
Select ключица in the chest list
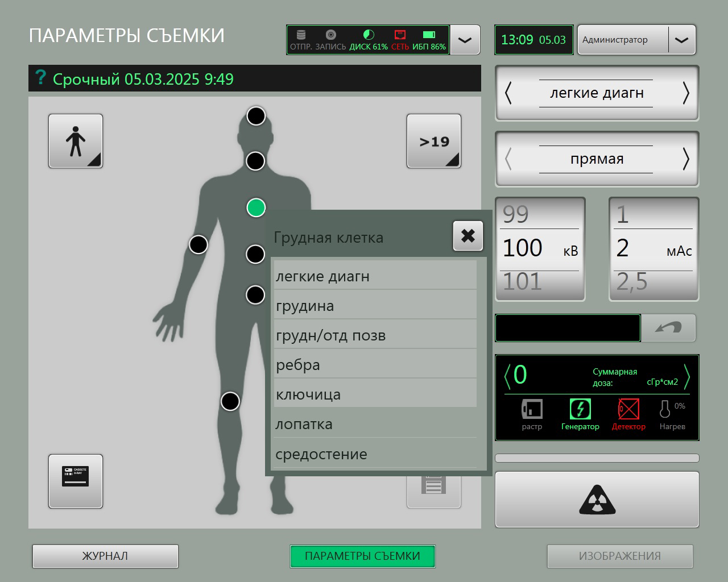coord(375,394)
